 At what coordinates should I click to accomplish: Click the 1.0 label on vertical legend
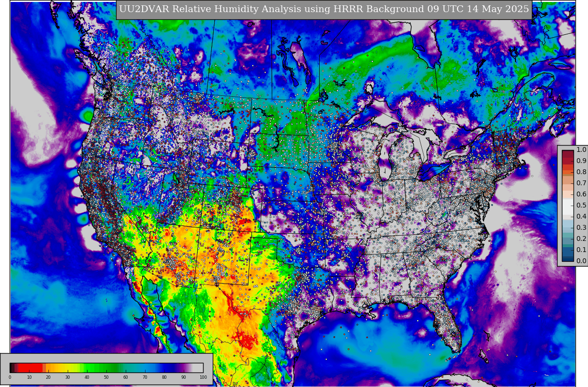(x=581, y=150)
